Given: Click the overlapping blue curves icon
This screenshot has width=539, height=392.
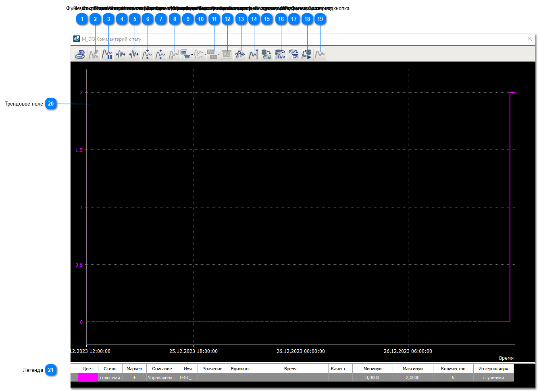Looking at the screenshot, I should [240, 54].
